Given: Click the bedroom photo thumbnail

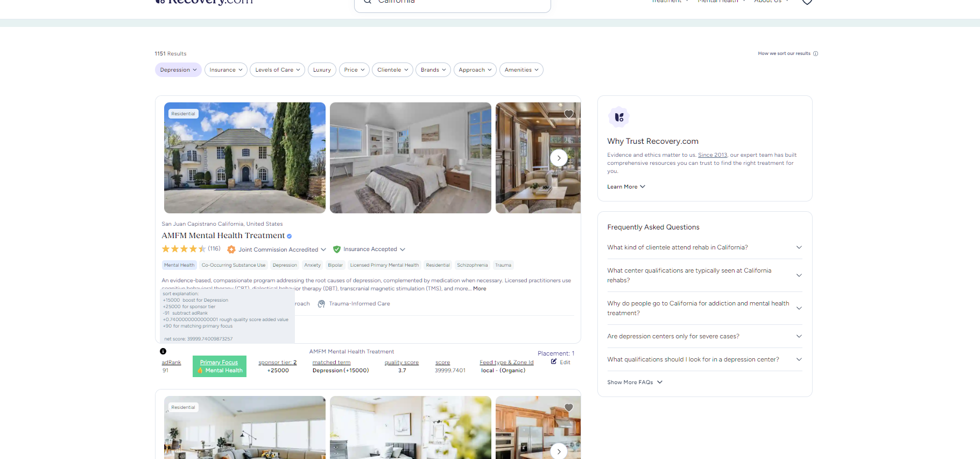Looking at the screenshot, I should [410, 158].
